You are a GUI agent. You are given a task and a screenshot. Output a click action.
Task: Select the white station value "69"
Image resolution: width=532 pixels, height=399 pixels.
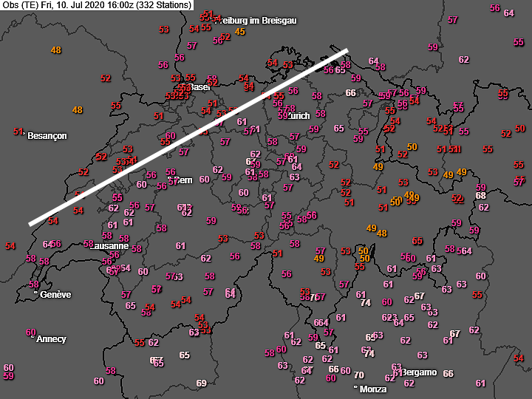[x=202, y=383]
